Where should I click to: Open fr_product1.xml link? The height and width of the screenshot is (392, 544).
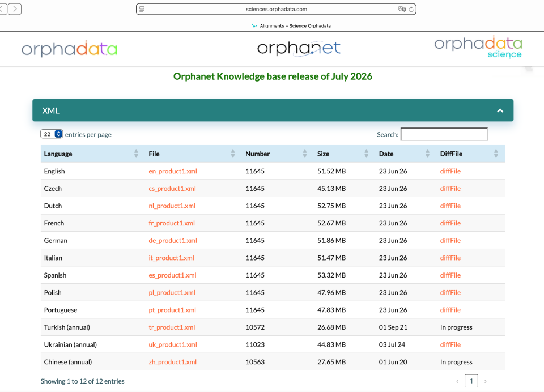click(172, 223)
